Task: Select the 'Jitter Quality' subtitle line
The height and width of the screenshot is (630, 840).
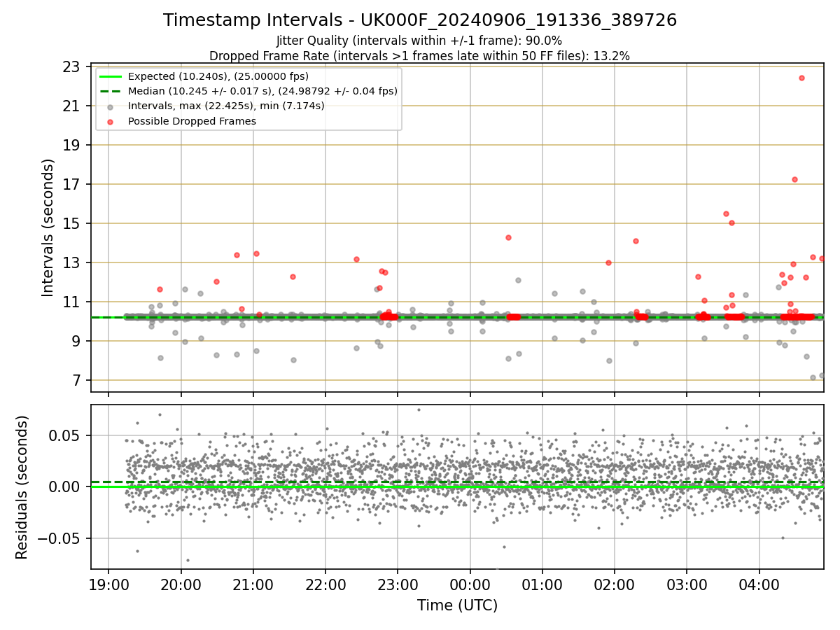Action: pyautogui.click(x=419, y=41)
